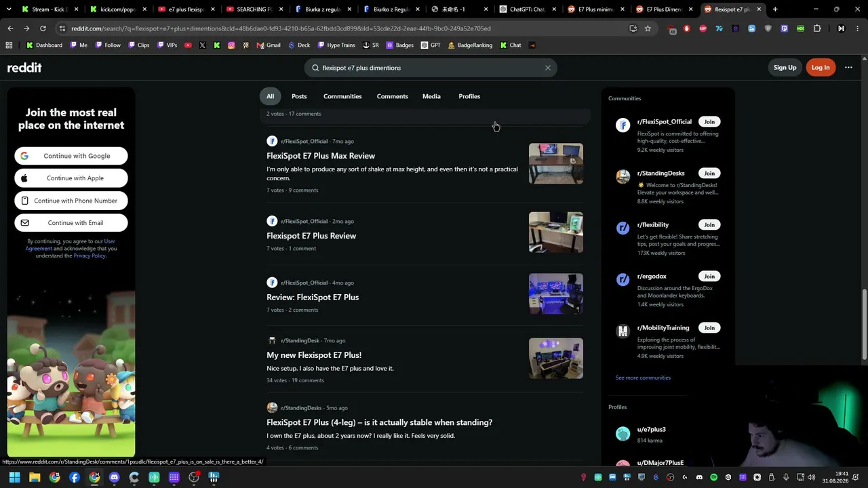Open the Gmail bookmark
Image resolution: width=868 pixels, height=488 pixels.
point(269,45)
